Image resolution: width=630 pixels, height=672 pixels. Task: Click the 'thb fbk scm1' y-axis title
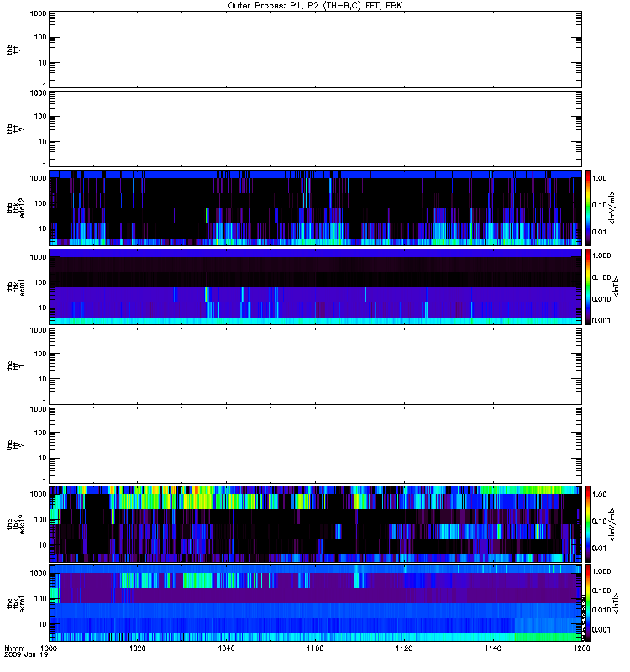click(16, 286)
